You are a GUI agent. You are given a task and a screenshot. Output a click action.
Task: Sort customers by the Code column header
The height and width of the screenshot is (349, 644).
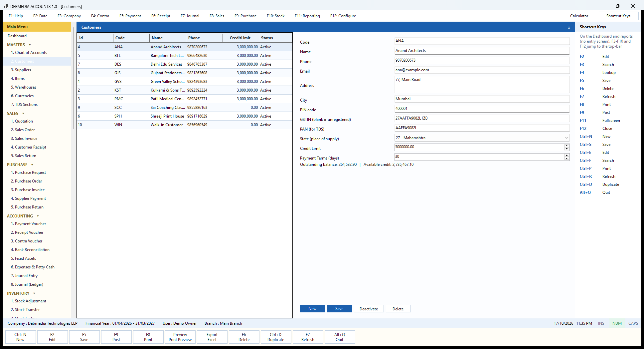pyautogui.click(x=131, y=38)
